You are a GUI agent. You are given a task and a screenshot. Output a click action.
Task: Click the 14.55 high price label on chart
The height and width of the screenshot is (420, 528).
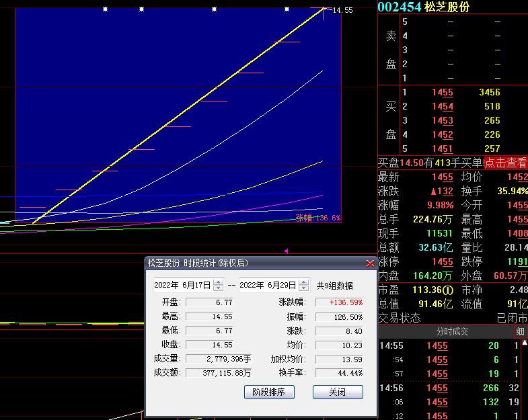click(342, 10)
